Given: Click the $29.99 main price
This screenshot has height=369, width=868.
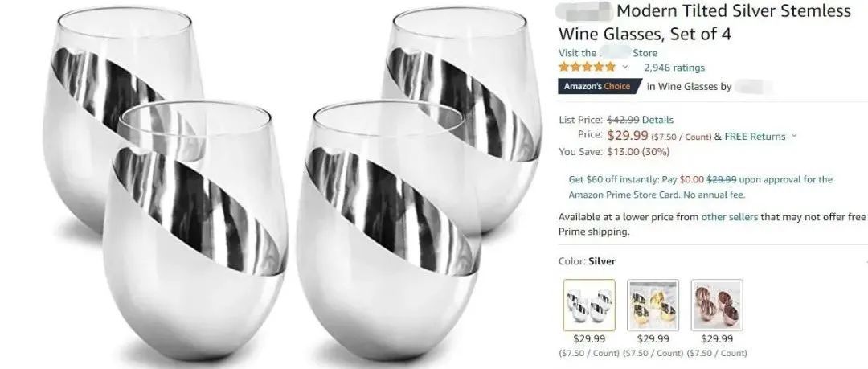Looking at the screenshot, I should coord(628,135).
